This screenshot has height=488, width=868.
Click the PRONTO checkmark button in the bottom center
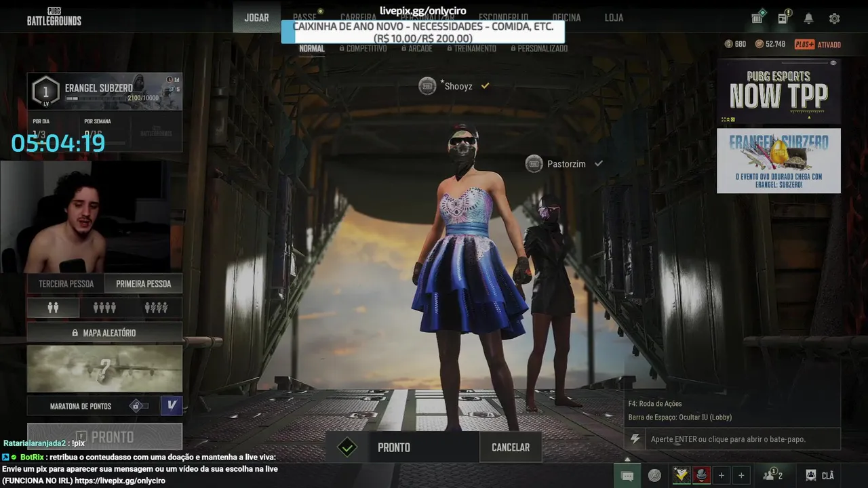coord(402,447)
